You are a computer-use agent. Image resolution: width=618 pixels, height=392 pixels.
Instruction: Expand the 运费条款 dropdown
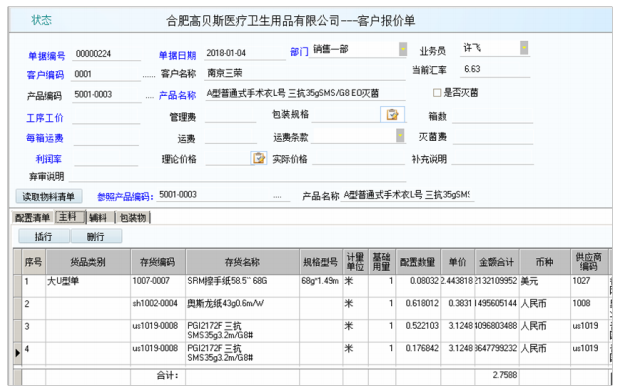tap(400, 136)
